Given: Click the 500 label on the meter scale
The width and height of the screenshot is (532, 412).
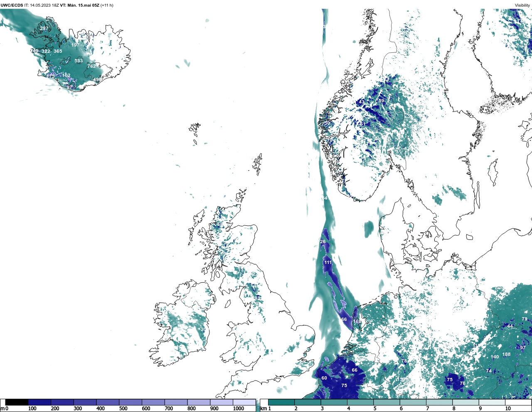Looking at the screenshot, I should [x=123, y=409].
